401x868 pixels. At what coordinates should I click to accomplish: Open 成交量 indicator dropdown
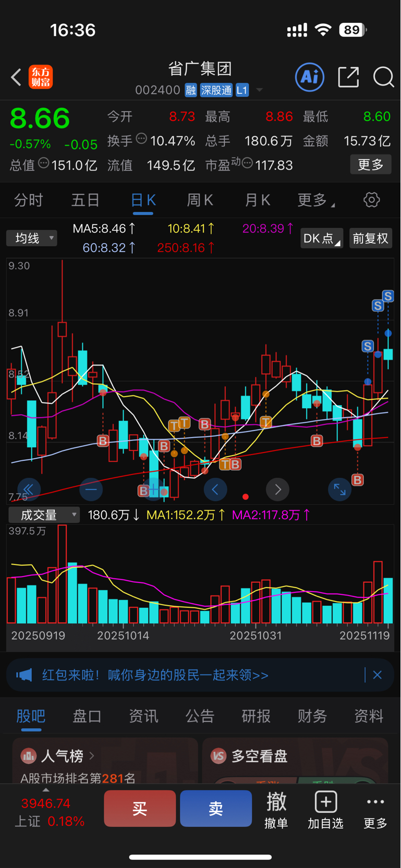click(x=44, y=515)
